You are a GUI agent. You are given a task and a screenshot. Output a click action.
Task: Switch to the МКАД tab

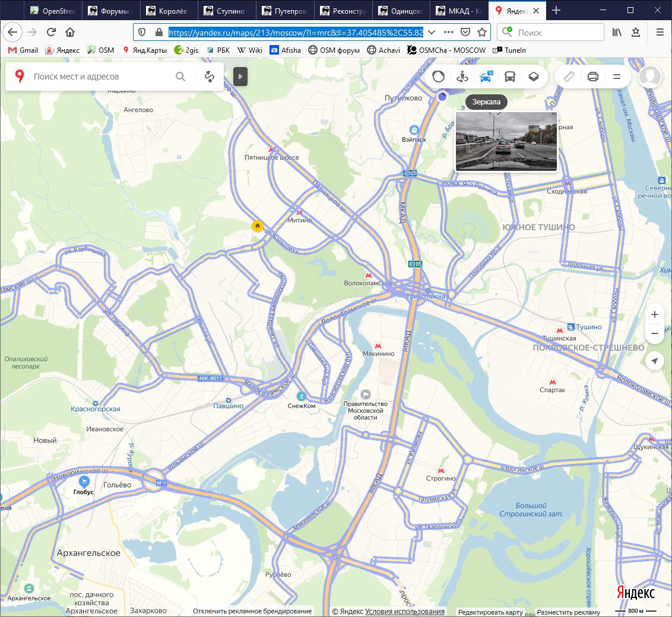[460, 11]
